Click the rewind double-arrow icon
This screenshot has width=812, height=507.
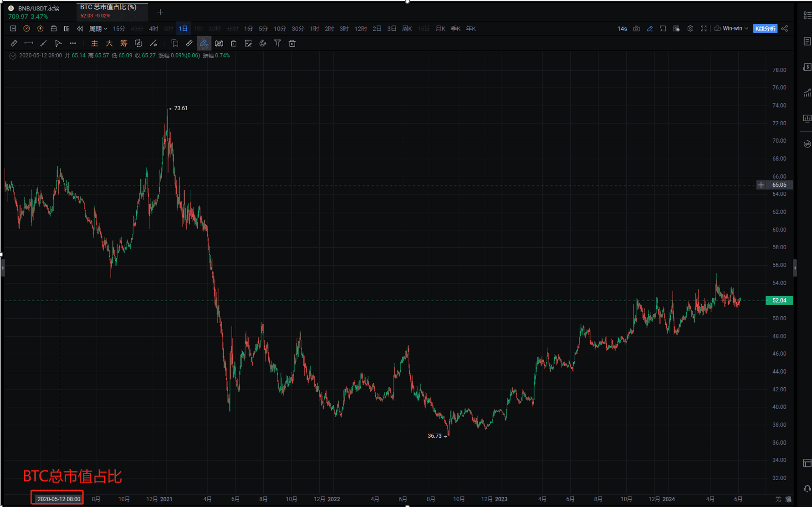pyautogui.click(x=80, y=29)
